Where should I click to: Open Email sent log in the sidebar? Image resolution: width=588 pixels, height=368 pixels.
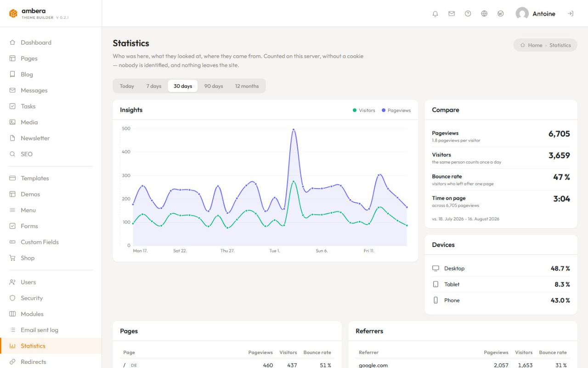click(51, 330)
